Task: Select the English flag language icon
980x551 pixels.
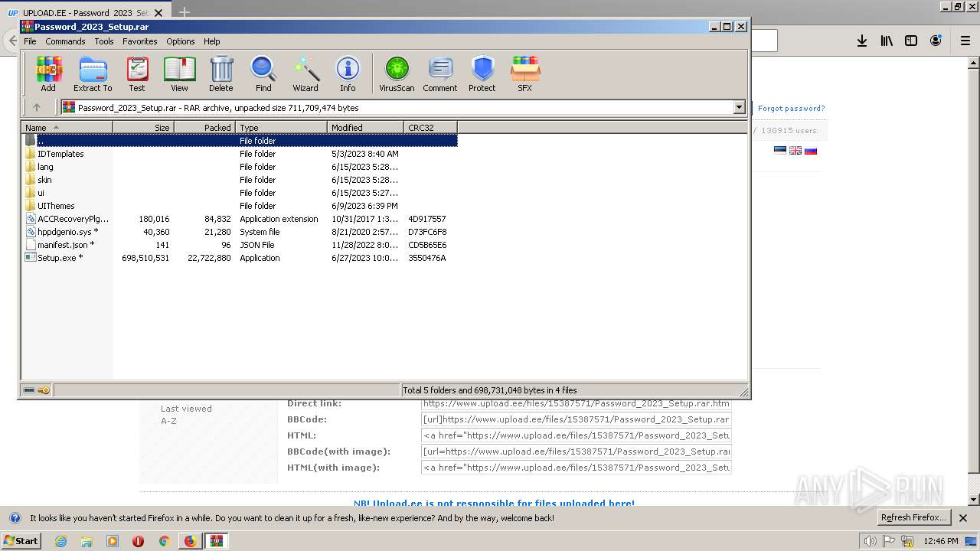Action: [x=795, y=150]
